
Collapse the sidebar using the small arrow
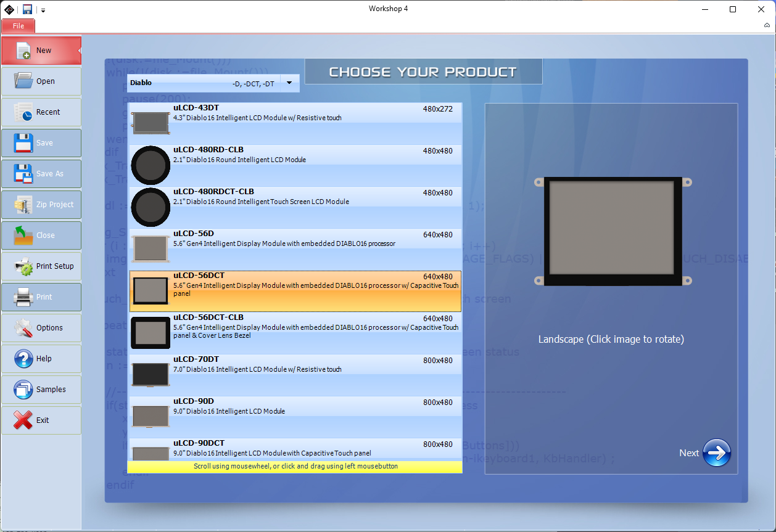click(x=79, y=51)
